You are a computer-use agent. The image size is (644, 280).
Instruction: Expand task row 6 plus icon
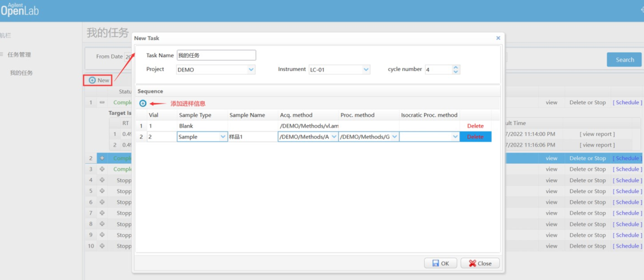[102, 202]
